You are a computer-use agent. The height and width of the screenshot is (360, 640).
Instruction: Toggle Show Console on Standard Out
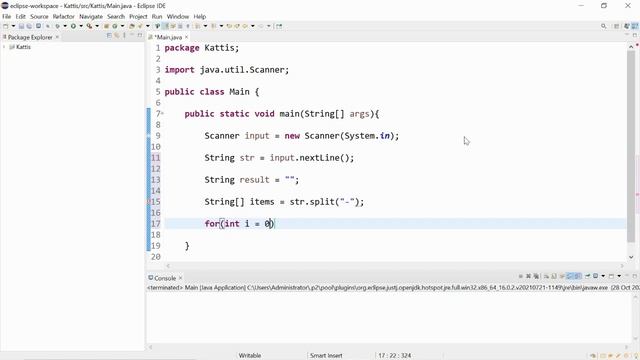(x=570, y=276)
